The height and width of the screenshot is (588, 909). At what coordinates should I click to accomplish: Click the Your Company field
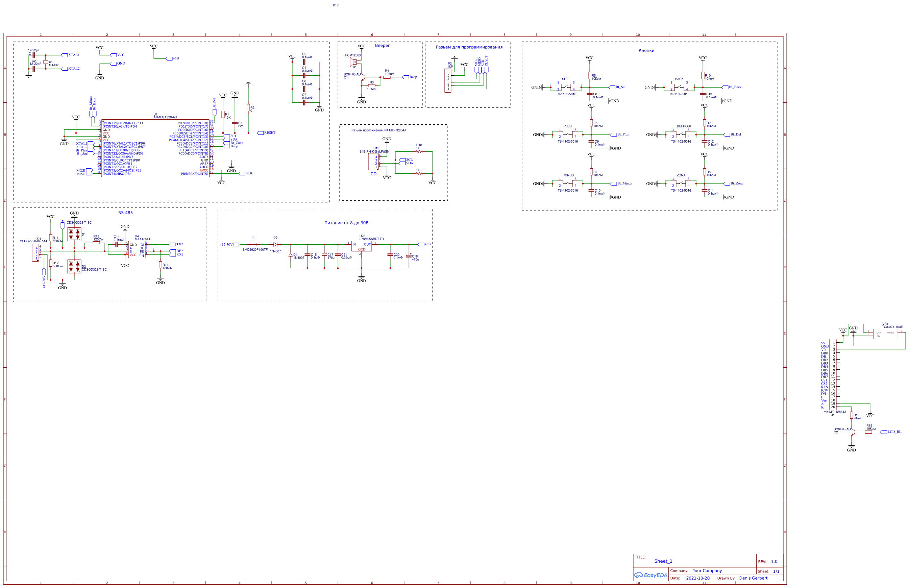707,570
